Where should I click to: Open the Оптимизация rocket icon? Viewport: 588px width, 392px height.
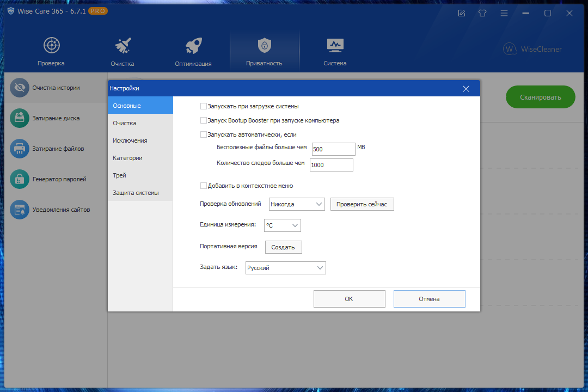[193, 45]
